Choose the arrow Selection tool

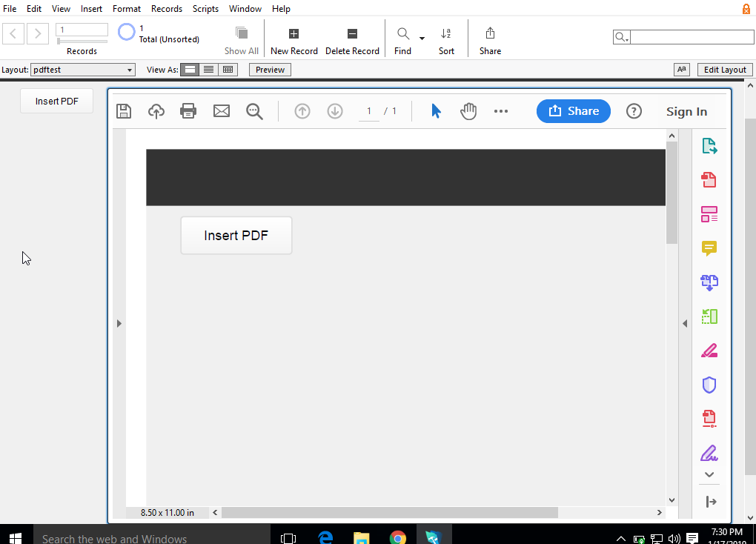tap(436, 111)
